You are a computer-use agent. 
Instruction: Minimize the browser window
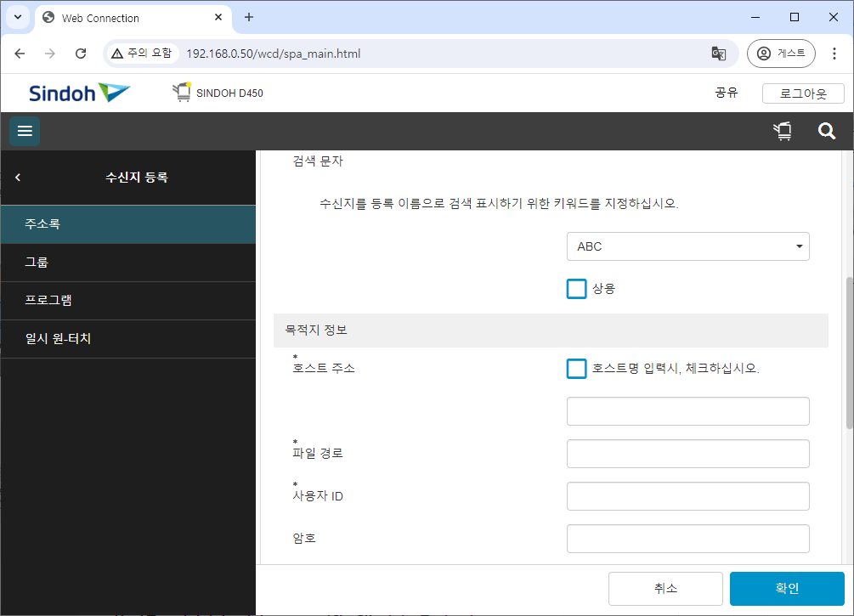[755, 18]
